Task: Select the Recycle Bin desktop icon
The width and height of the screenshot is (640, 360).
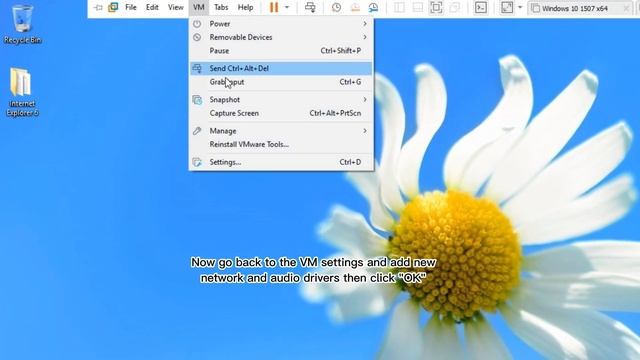Action: click(22, 24)
